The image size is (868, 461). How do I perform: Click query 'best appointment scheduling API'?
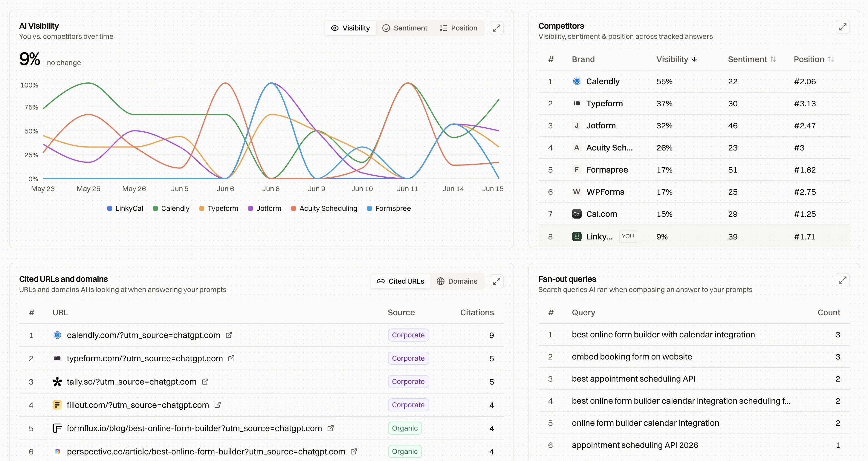(x=633, y=379)
